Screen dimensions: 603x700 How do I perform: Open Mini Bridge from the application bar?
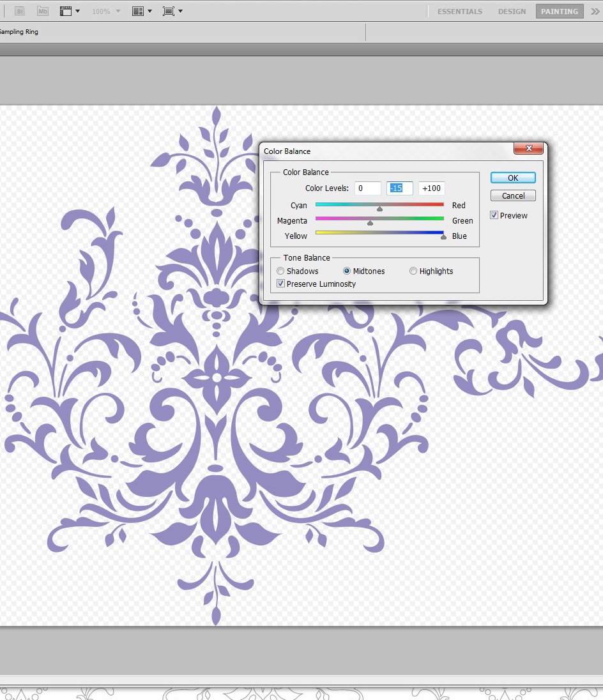(42, 11)
